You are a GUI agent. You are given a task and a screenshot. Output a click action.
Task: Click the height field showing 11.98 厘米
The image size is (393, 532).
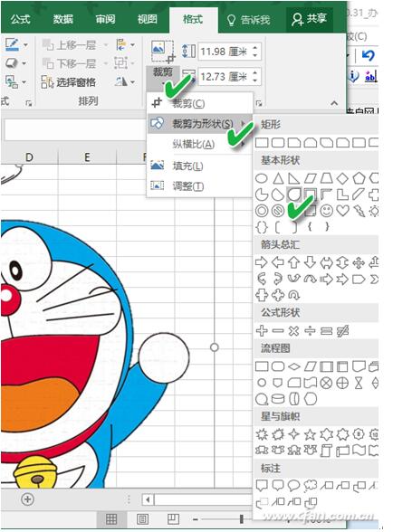230,52
